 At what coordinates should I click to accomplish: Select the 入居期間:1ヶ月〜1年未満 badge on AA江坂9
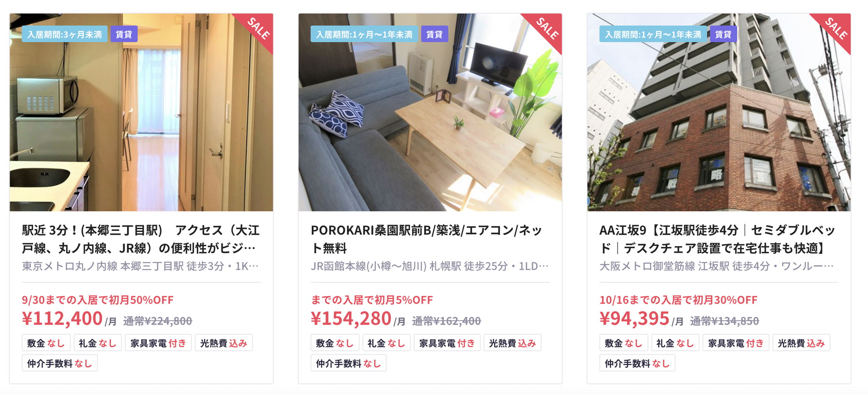[x=653, y=34]
